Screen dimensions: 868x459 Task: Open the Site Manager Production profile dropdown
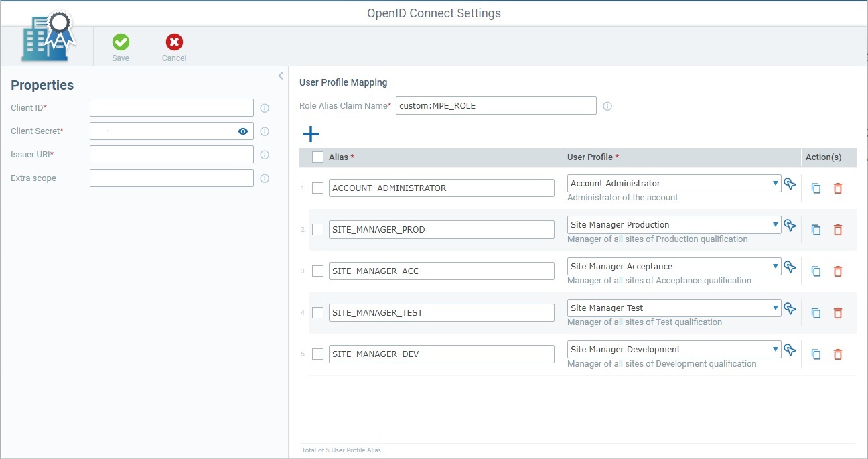tap(674, 225)
